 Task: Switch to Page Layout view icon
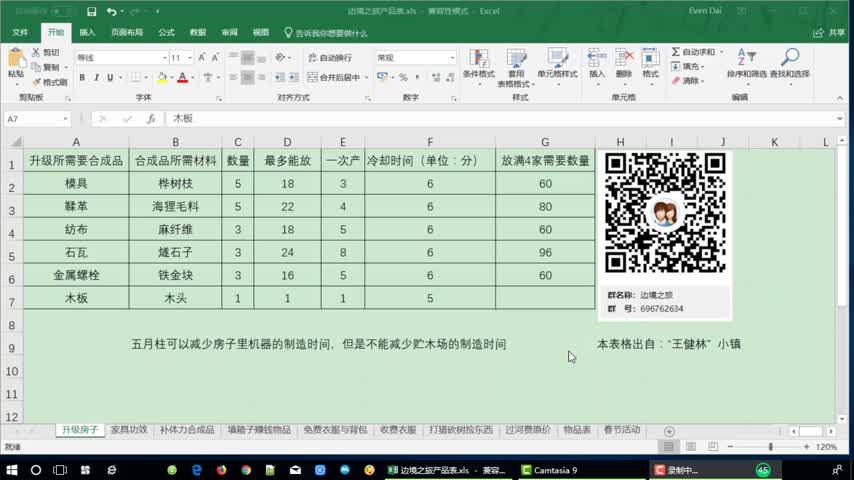pyautogui.click(x=691, y=447)
